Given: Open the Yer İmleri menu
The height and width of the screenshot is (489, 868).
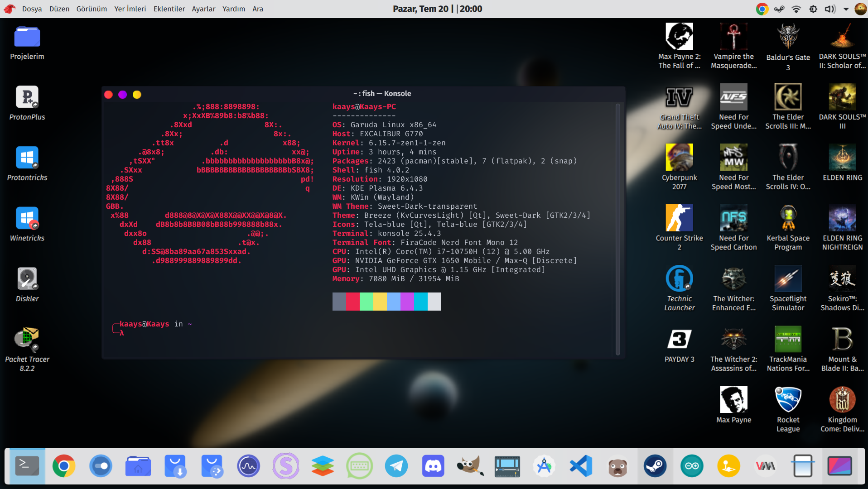Looking at the screenshot, I should pyautogui.click(x=130, y=9).
